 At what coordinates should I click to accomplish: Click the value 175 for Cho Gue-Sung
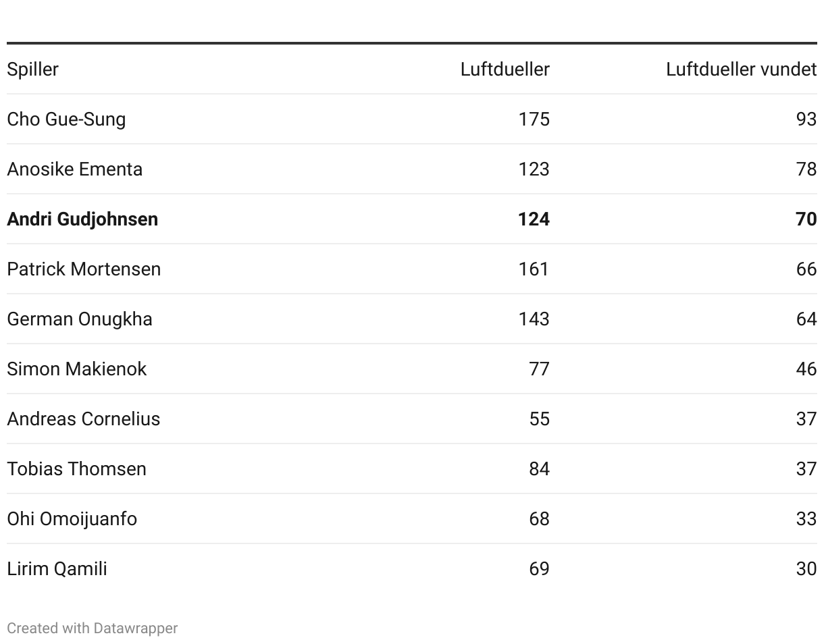point(534,119)
